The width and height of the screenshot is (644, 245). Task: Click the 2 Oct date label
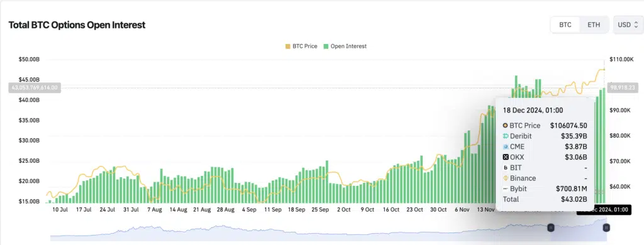pos(344,210)
